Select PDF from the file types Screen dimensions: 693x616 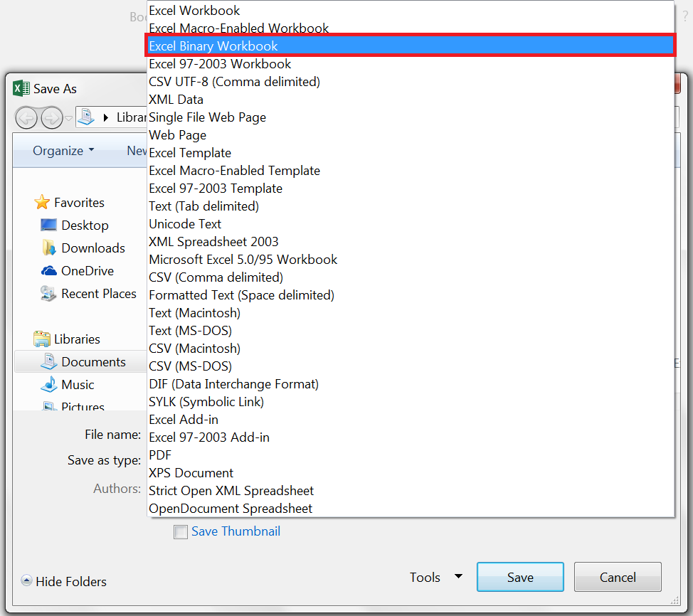(x=160, y=455)
